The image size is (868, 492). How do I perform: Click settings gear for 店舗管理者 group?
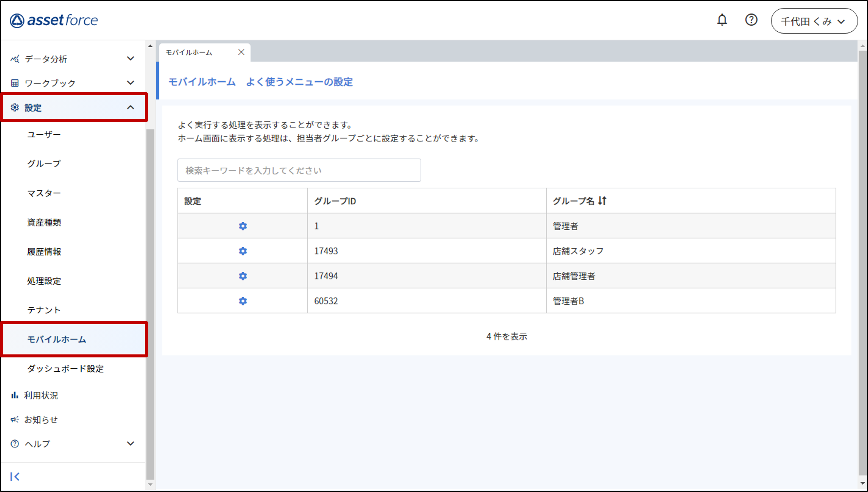point(242,276)
